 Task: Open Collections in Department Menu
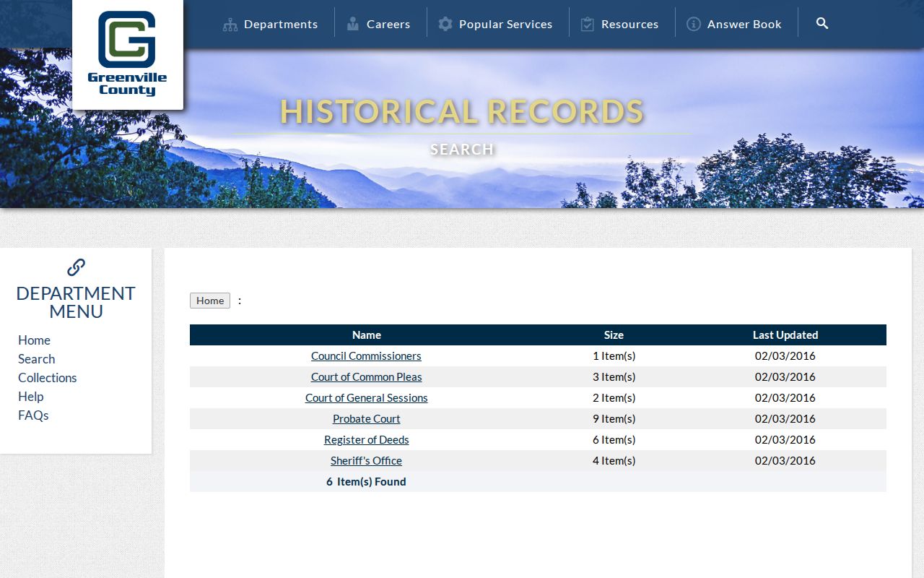point(47,378)
